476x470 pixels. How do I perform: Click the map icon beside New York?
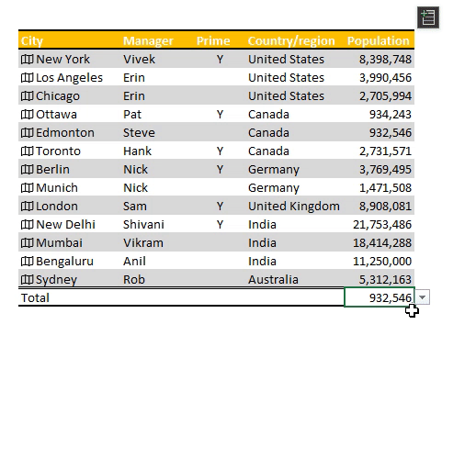[x=27, y=59]
